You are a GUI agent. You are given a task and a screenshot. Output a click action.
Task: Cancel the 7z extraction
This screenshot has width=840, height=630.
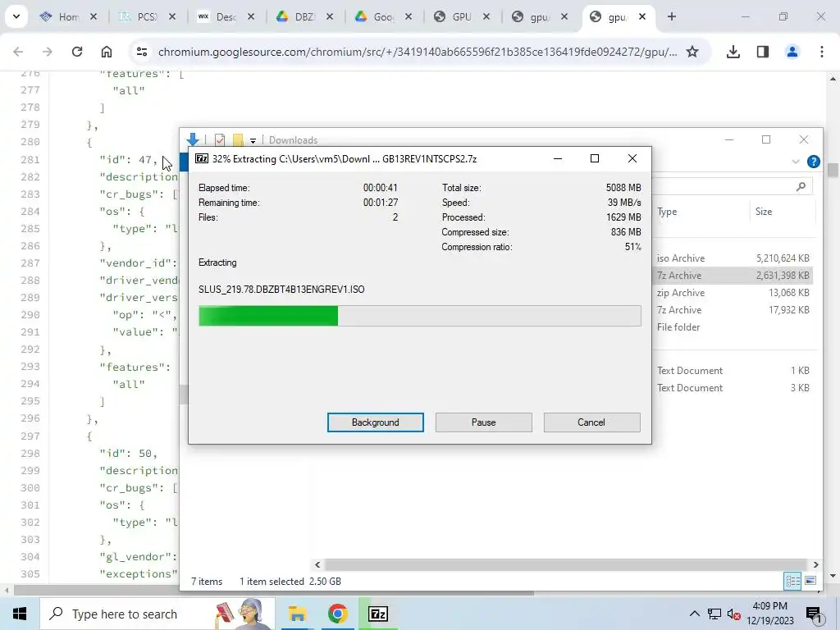(591, 422)
